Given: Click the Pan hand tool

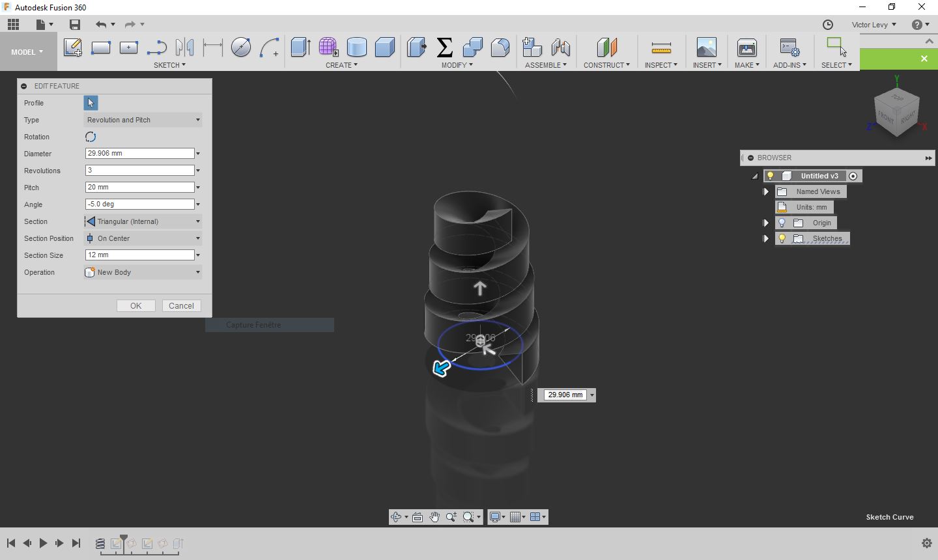Looking at the screenshot, I should click(434, 517).
